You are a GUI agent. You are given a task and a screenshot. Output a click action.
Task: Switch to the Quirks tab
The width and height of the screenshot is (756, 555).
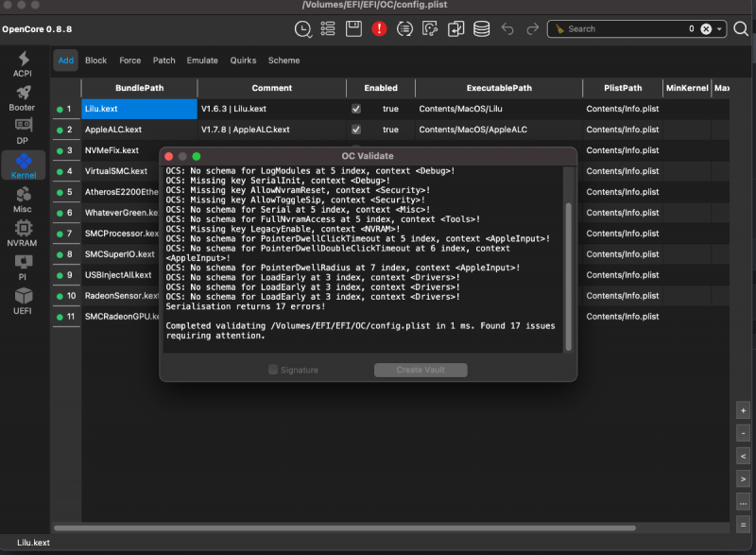click(x=243, y=61)
